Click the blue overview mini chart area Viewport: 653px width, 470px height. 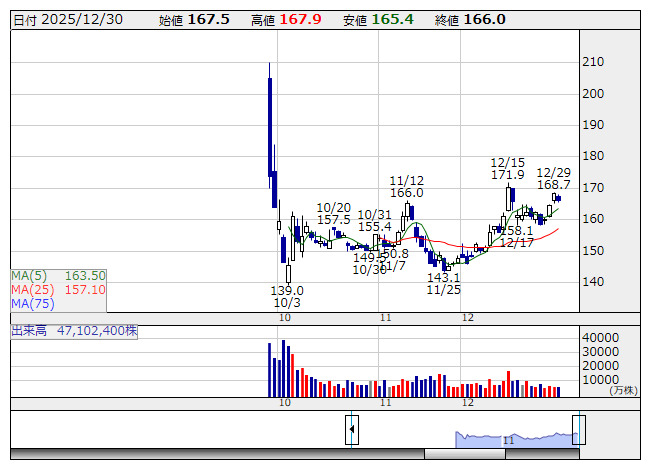point(516,440)
